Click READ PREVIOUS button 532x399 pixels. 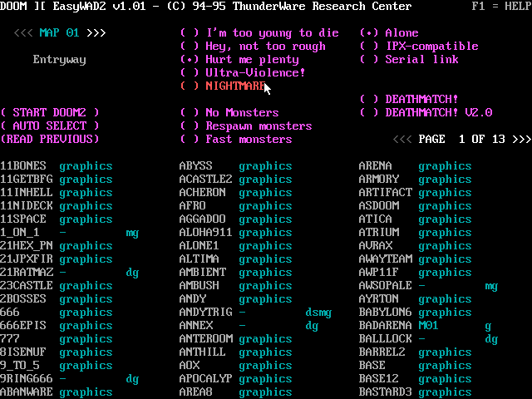pos(50,139)
